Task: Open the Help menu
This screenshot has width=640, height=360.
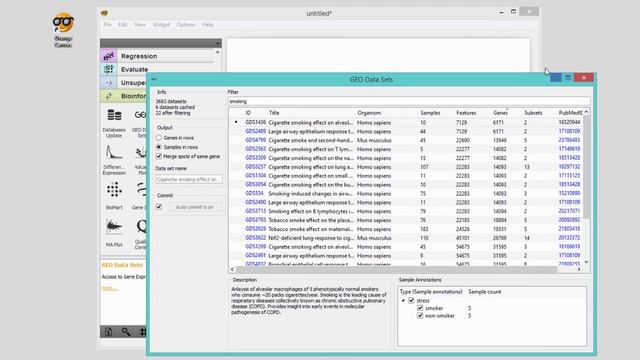Action: pyautogui.click(x=208, y=25)
